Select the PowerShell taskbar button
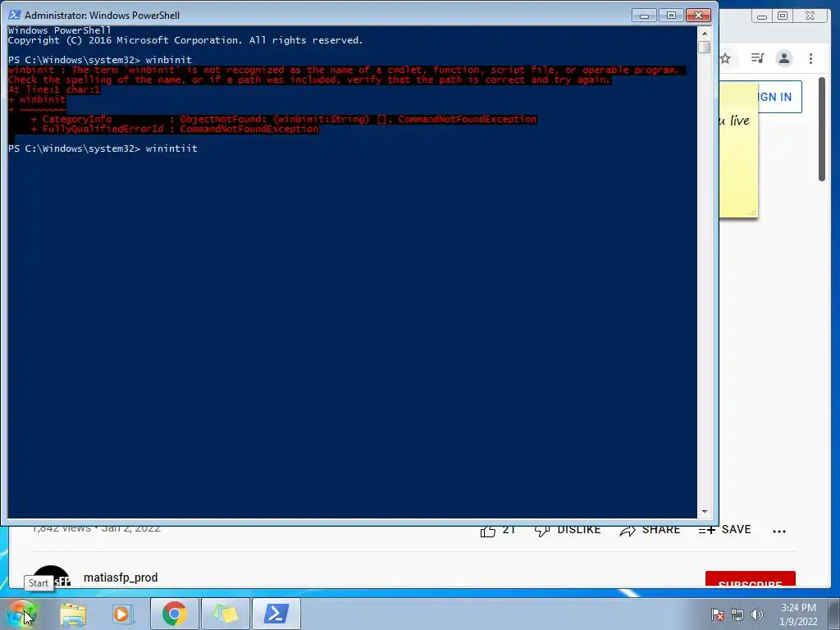840x630 pixels. pos(276,614)
